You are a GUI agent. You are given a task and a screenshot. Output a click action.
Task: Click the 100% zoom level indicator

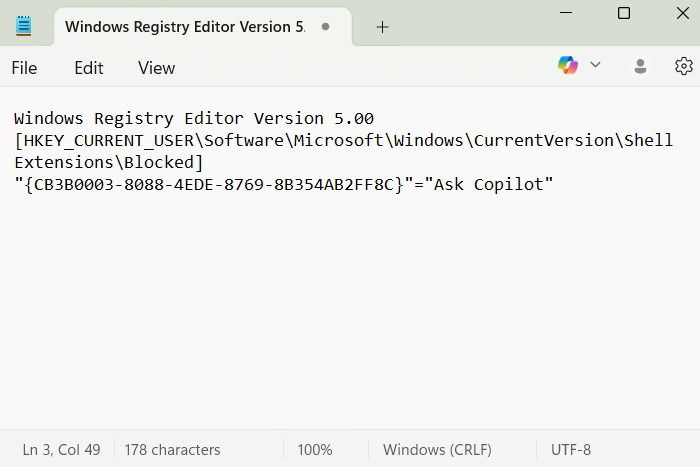[315, 449]
